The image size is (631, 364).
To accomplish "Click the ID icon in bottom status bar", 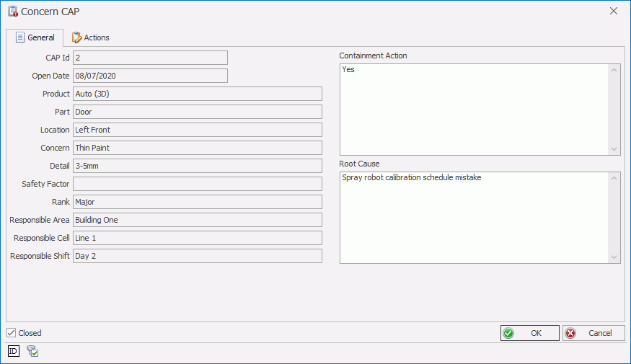I will click(14, 351).
